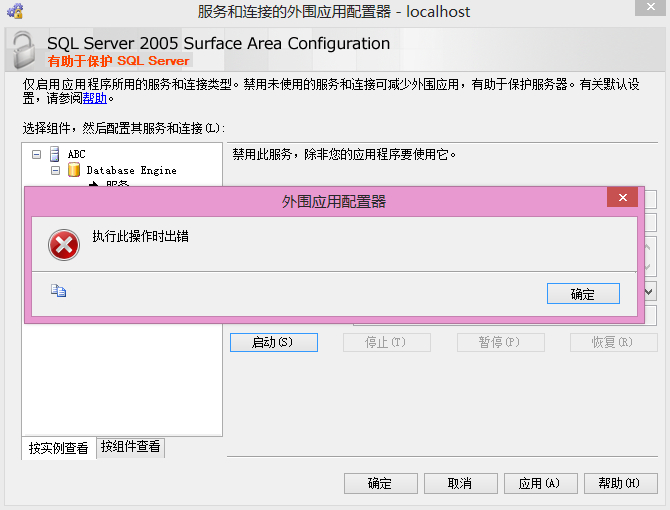Viewport: 670px width, 510px height.
Task: Collapse the ABC tree node
Action: tap(37, 154)
